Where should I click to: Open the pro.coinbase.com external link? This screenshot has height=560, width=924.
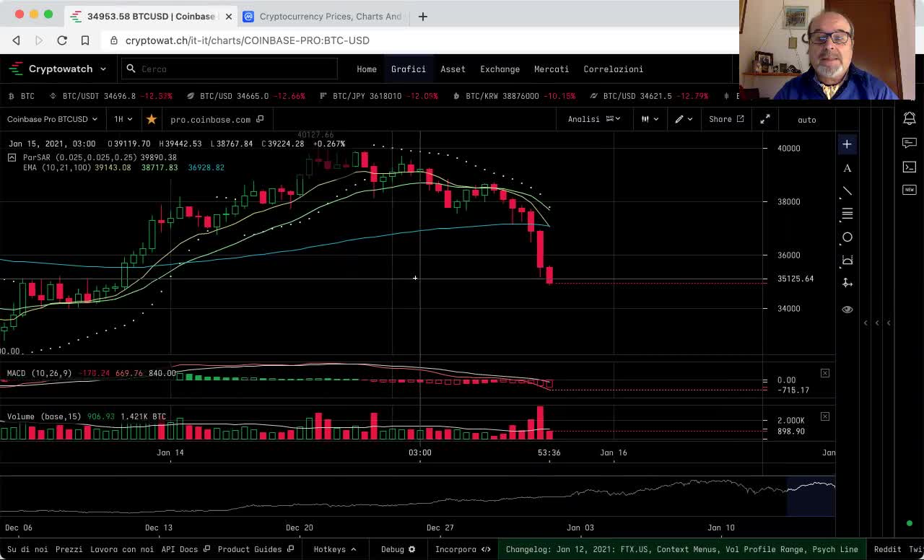(x=217, y=120)
